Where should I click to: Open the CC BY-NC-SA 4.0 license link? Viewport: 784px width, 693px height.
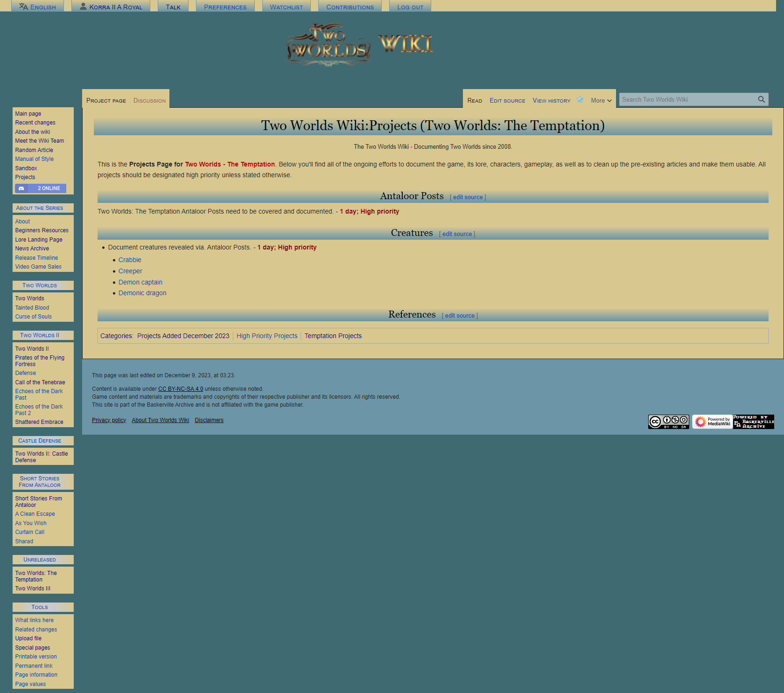pos(181,389)
